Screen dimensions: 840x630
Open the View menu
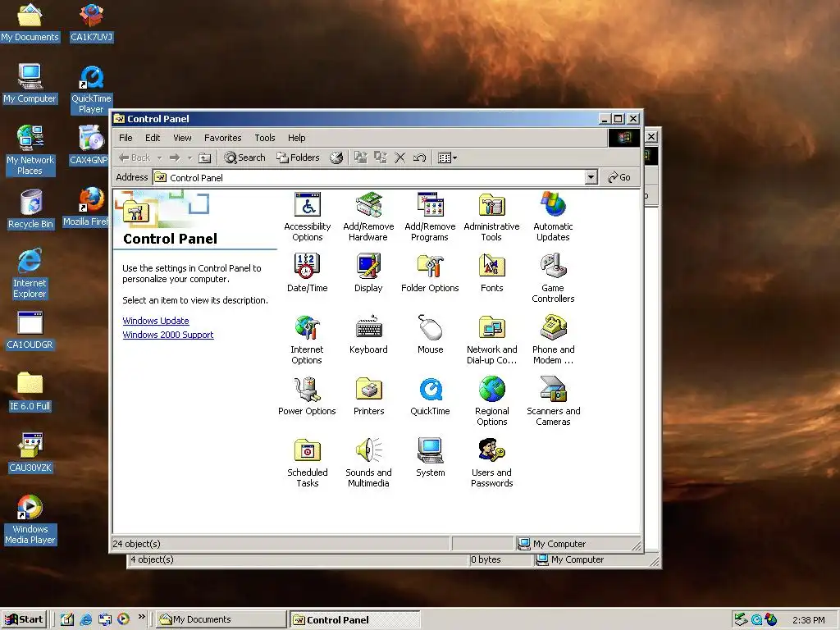pos(182,138)
